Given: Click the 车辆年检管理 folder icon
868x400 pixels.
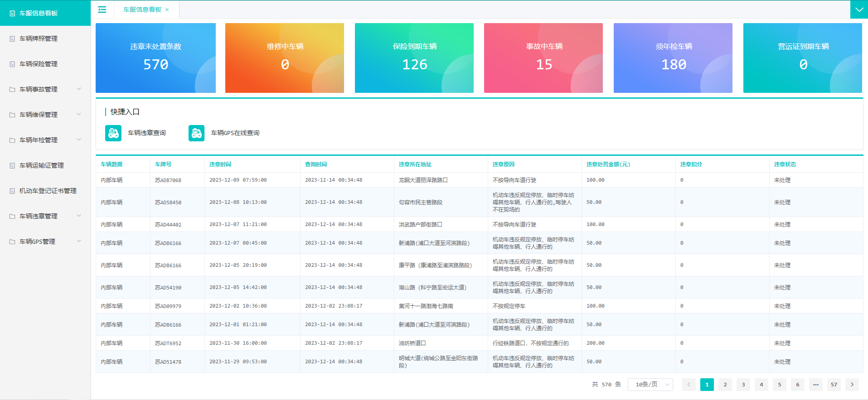Looking at the screenshot, I should [12, 140].
